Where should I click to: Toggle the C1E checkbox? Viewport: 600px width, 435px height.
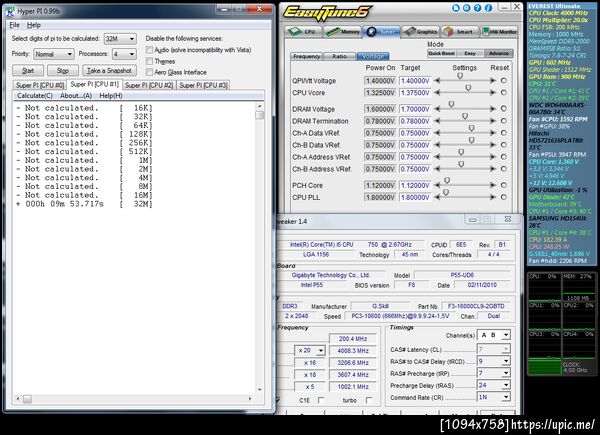tap(321, 400)
